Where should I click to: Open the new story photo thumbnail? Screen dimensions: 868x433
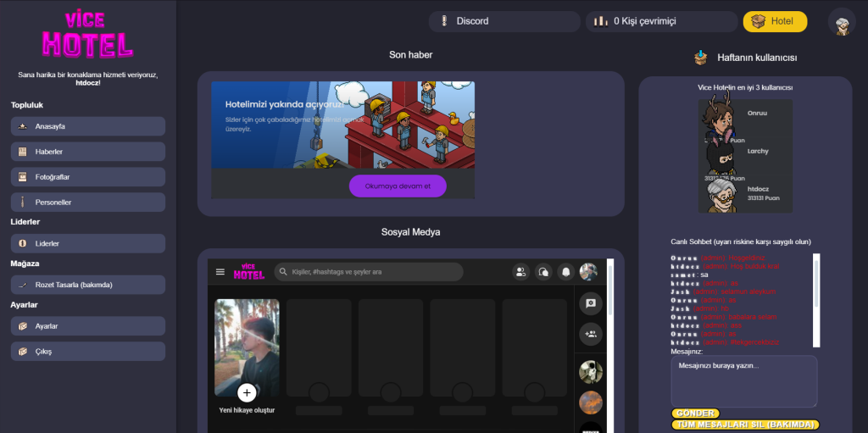(247, 347)
